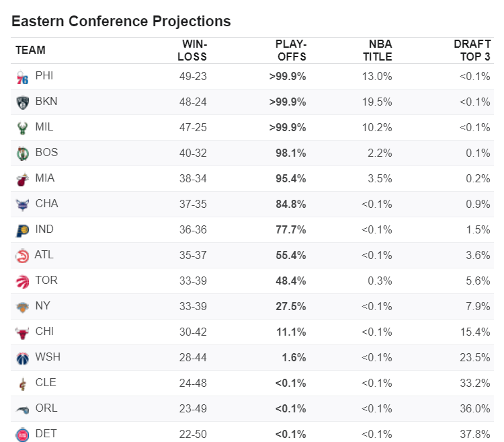Open the NY team name link

[x=43, y=305]
